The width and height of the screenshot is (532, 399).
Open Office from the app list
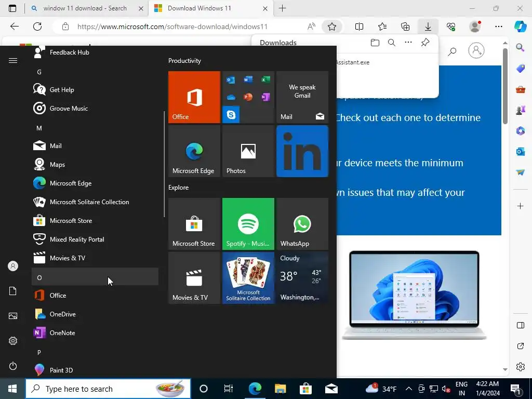(x=95, y=295)
